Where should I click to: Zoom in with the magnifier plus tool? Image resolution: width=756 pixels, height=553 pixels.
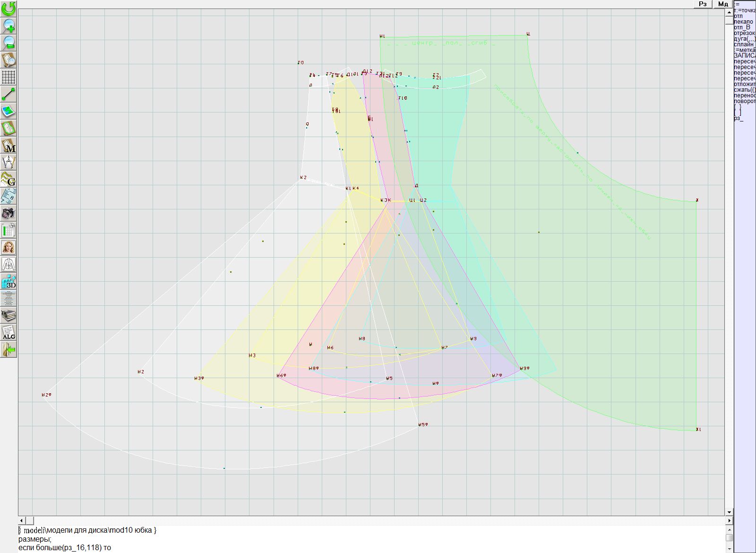[x=9, y=26]
